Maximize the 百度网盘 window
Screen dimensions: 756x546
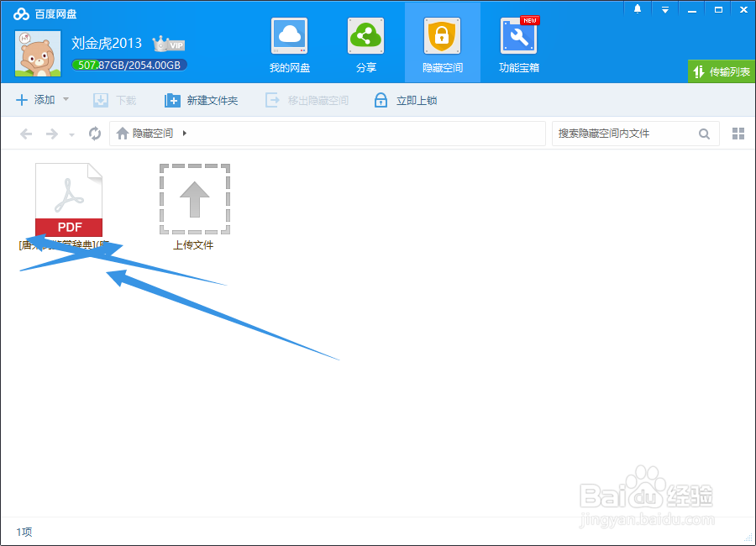[718, 9]
